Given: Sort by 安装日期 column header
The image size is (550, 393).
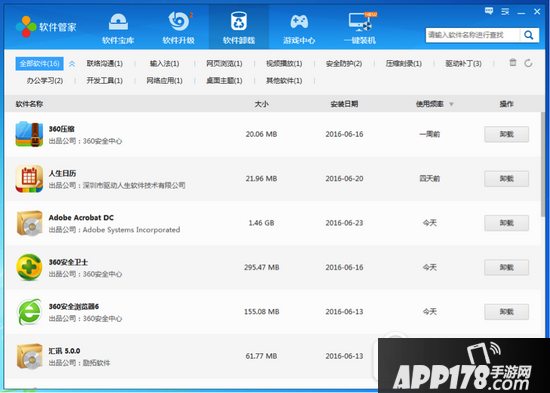Looking at the screenshot, I should click(344, 104).
